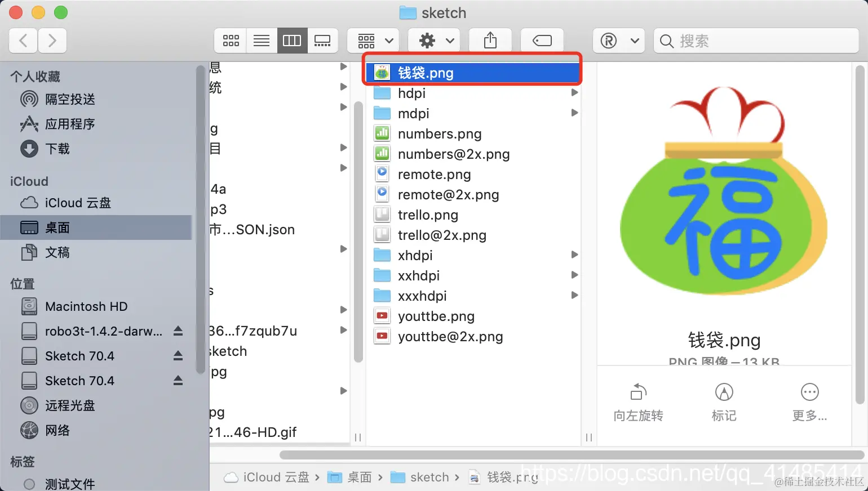The width and height of the screenshot is (868, 491).
Task: Click the 标记 markup button
Action: coord(724,403)
